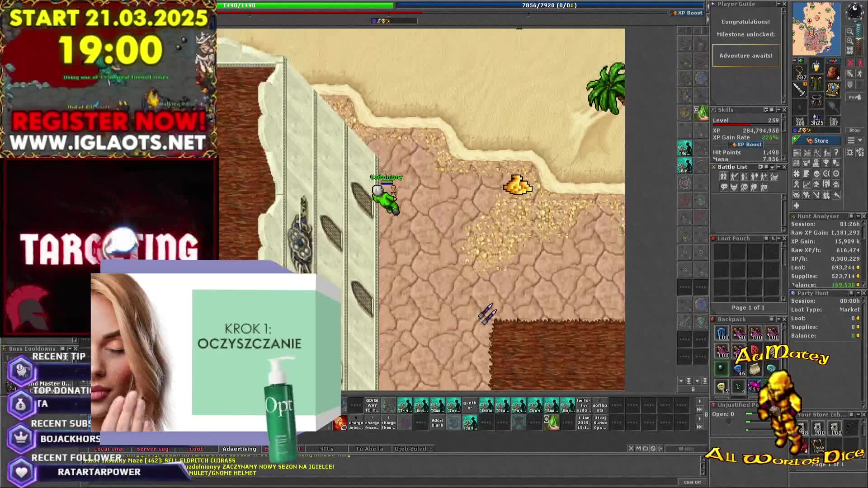This screenshot has width=868, height=488.
Task: Switch to the Server Log tab
Action: tap(152, 449)
